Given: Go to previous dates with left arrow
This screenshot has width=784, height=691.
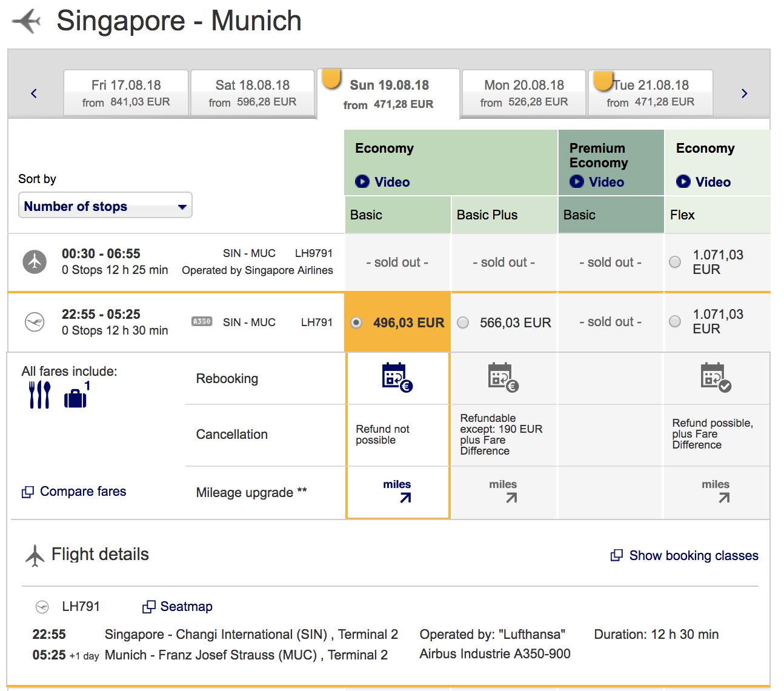Looking at the screenshot, I should [x=34, y=93].
